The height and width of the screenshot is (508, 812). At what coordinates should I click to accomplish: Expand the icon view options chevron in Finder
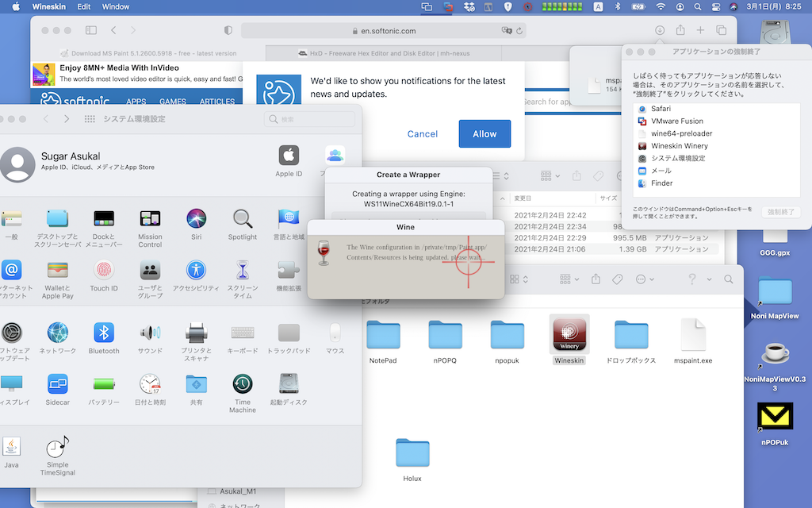point(526,279)
